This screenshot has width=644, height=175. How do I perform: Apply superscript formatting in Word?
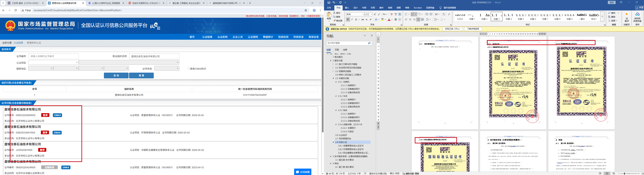pyautogui.click(x=371, y=19)
